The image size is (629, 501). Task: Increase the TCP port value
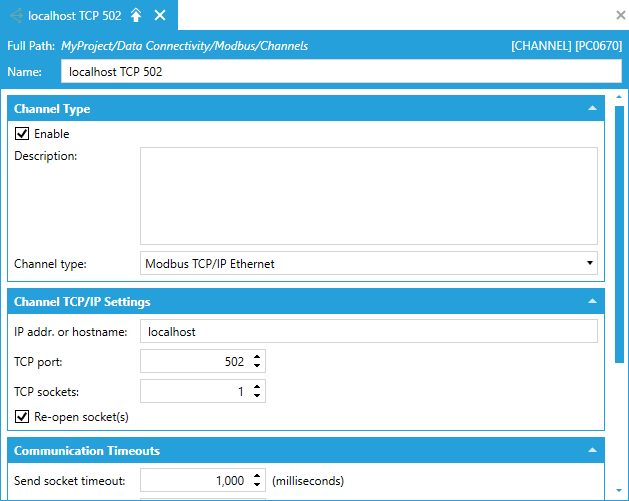coord(258,357)
